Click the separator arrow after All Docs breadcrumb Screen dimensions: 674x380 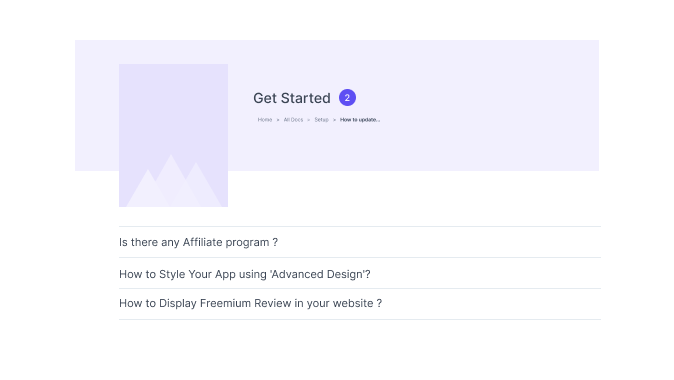point(309,120)
